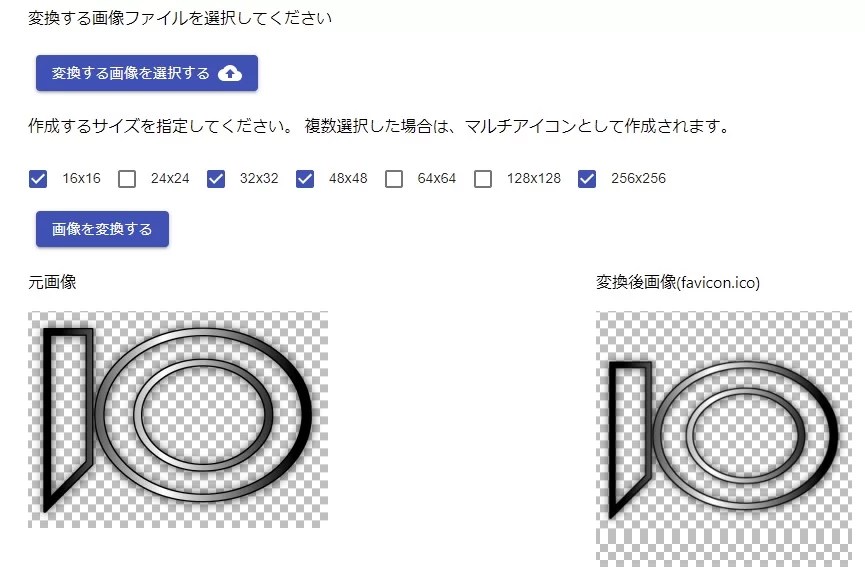Screen dimensions: 865x579
Task: Uncheck the 16x16 size checkbox
Action: 38,179
